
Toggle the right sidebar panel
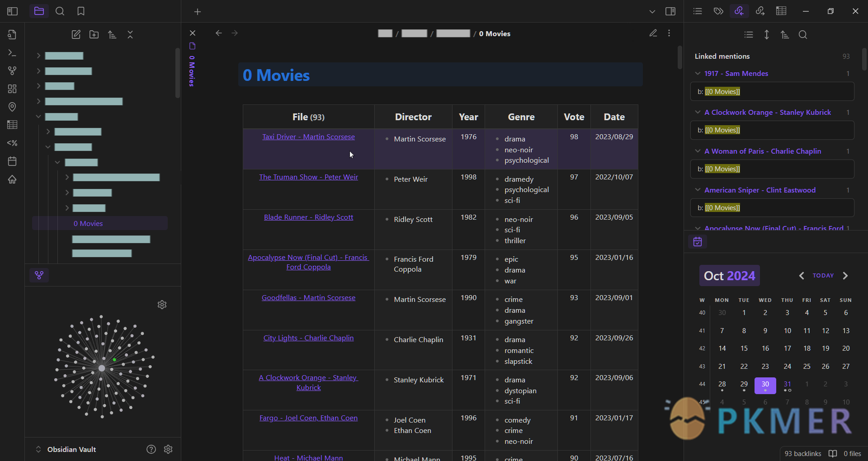(670, 11)
